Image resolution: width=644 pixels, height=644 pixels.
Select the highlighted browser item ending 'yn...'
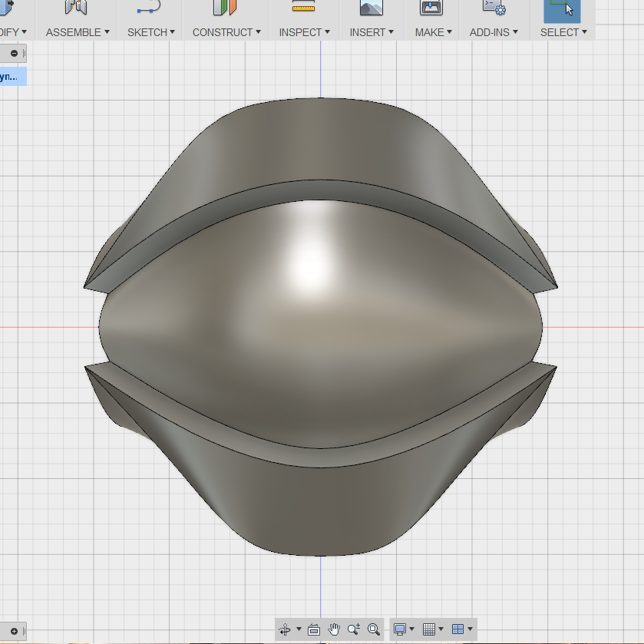(x=13, y=77)
